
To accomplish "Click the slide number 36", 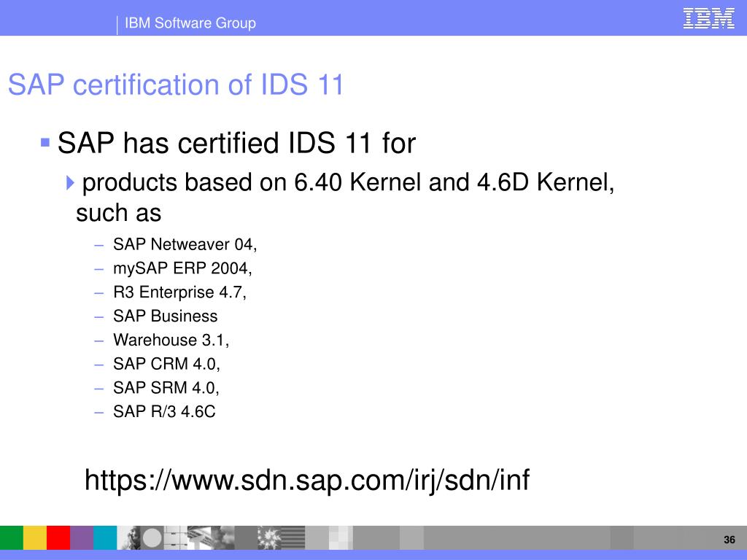I will [729, 540].
